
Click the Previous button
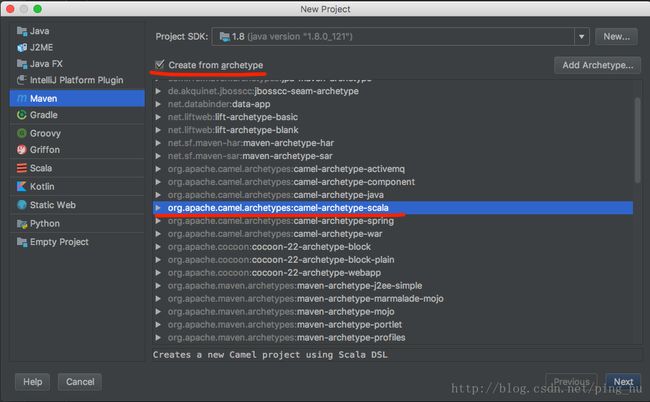571,382
